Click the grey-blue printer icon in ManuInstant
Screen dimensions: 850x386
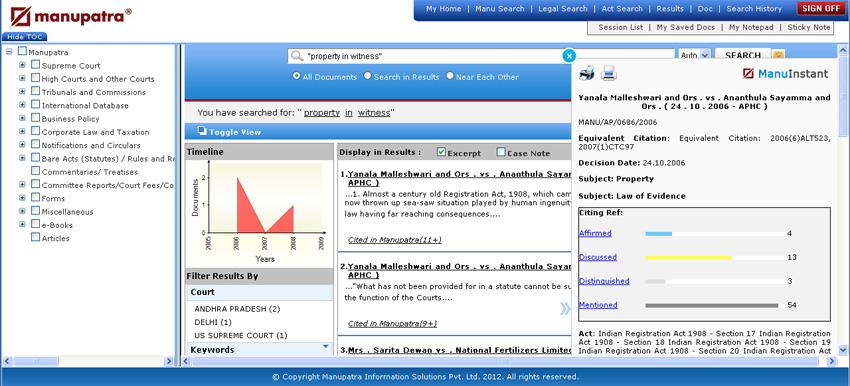[609, 73]
